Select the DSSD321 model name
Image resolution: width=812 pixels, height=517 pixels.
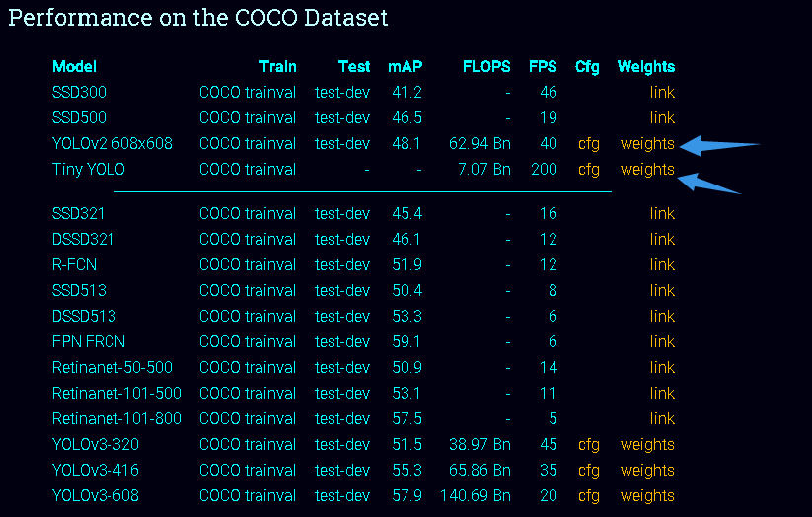pyautogui.click(x=84, y=240)
